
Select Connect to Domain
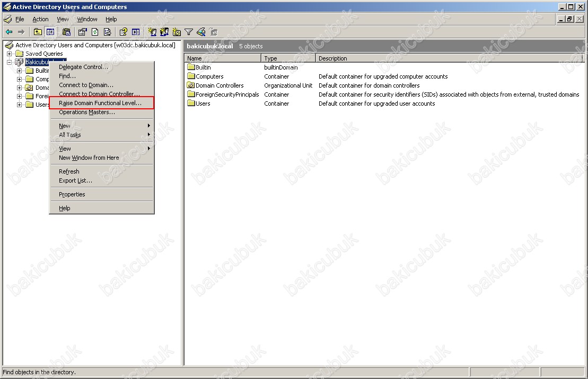(102, 85)
